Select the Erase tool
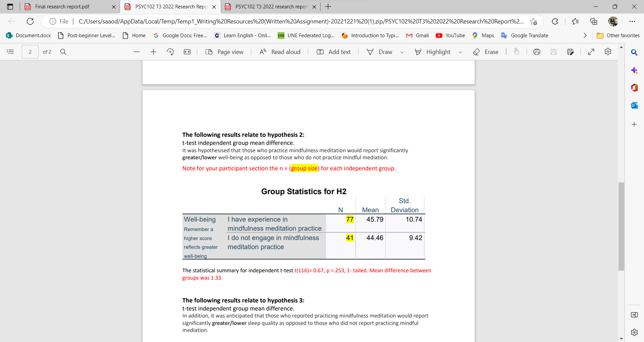644x342 pixels. tap(486, 52)
